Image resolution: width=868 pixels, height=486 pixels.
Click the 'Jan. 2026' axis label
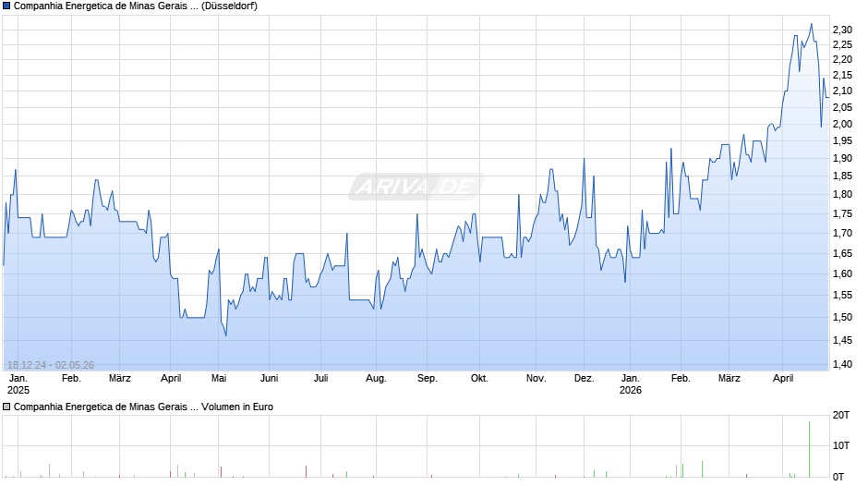631,384
